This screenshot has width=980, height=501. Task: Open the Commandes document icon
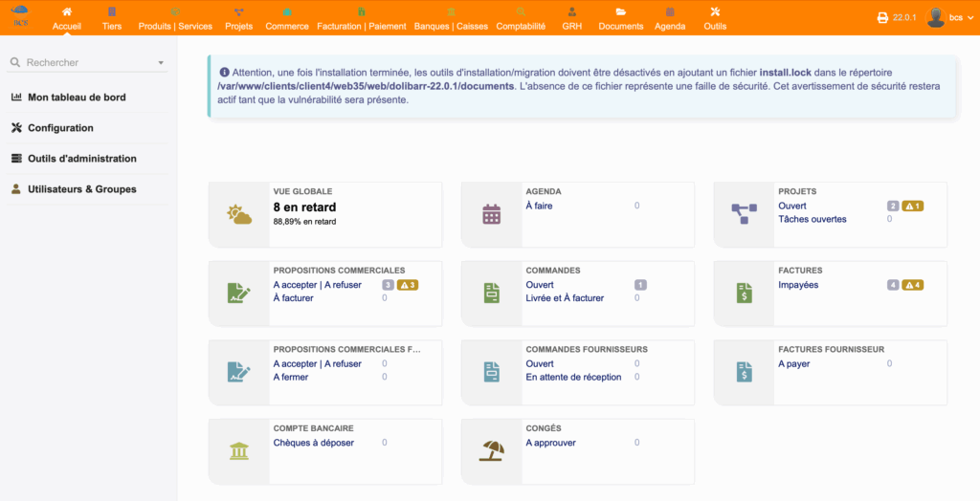[x=491, y=294]
